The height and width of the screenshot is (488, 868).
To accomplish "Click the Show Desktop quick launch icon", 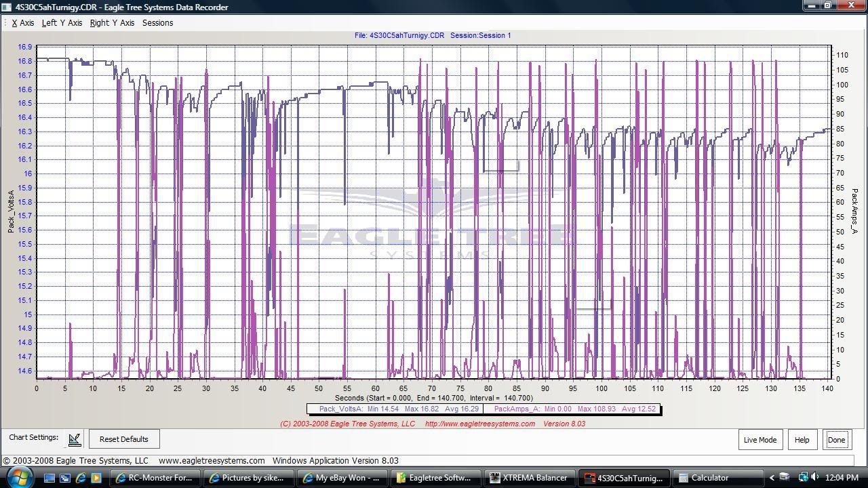I will [50, 478].
